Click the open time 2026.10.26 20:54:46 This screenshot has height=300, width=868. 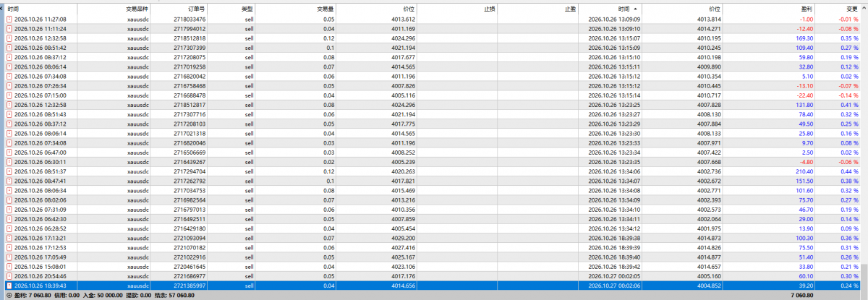(x=41, y=276)
